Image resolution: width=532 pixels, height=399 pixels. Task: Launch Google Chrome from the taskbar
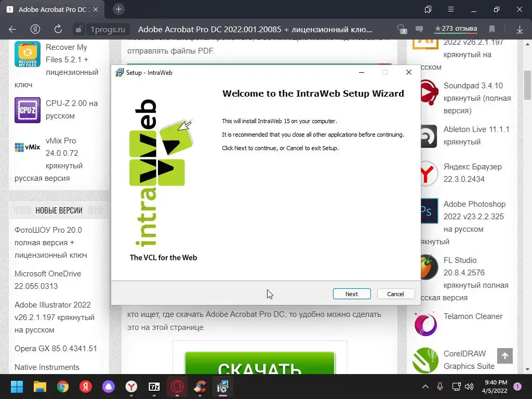point(63,387)
